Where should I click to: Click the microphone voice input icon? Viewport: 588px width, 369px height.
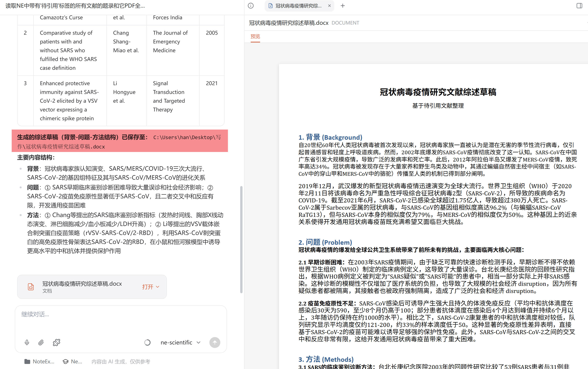tap(27, 342)
